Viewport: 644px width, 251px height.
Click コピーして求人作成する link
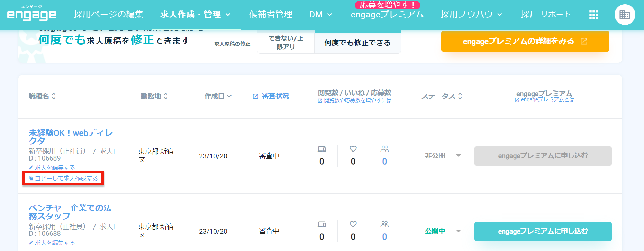click(63, 179)
